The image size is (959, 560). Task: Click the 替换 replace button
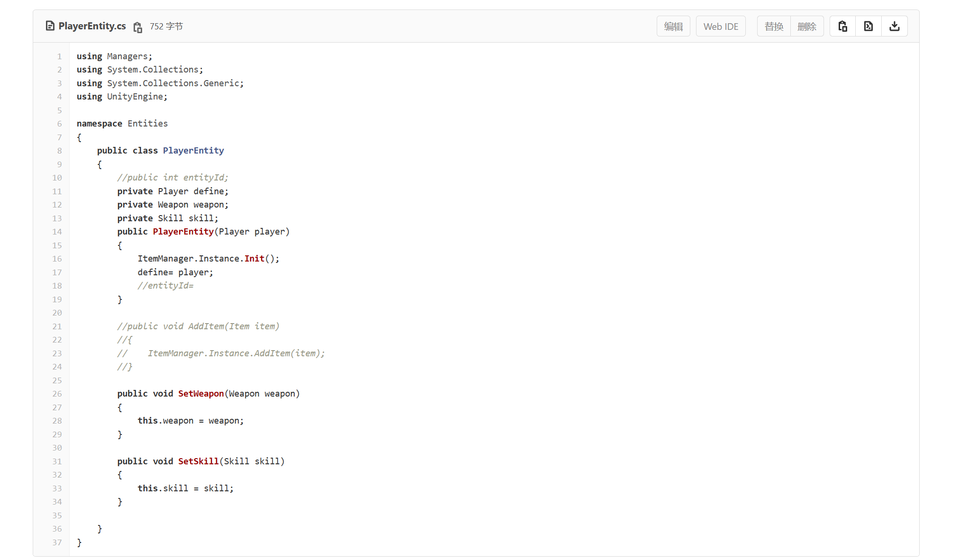pyautogui.click(x=774, y=27)
